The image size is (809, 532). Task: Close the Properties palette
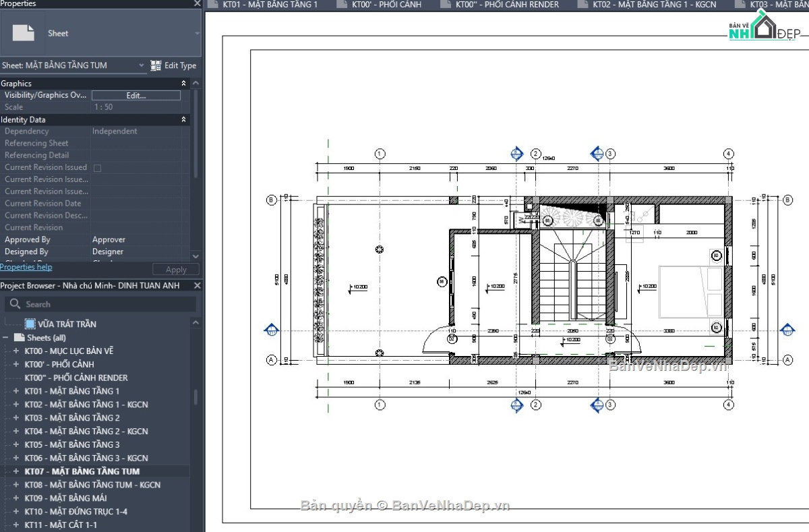pyautogui.click(x=197, y=3)
